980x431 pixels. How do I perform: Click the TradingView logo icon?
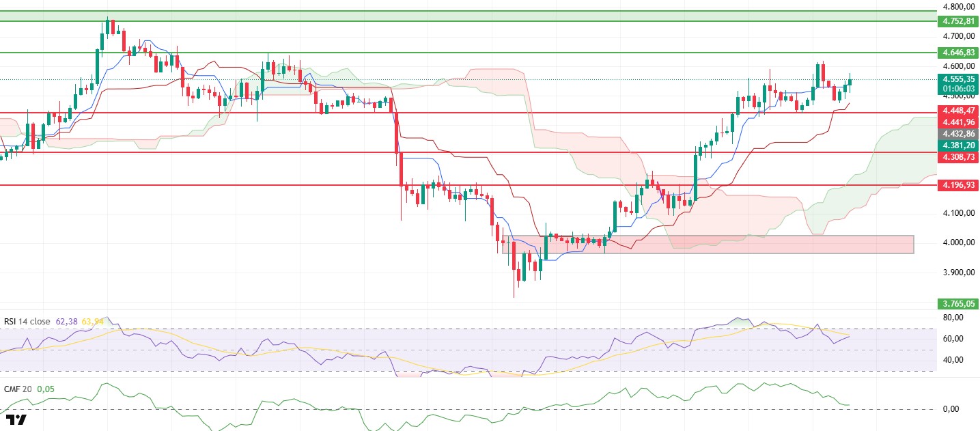click(16, 419)
